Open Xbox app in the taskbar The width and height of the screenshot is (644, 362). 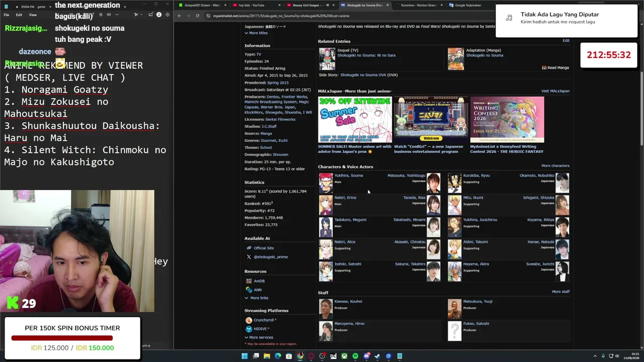coord(344,356)
